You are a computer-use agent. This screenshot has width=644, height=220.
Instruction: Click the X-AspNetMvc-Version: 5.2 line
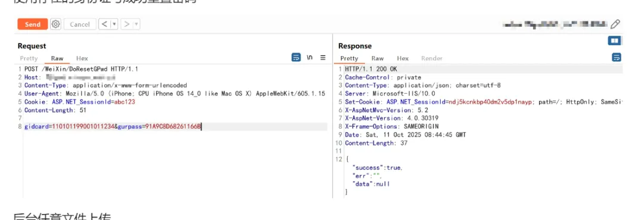[x=386, y=110]
